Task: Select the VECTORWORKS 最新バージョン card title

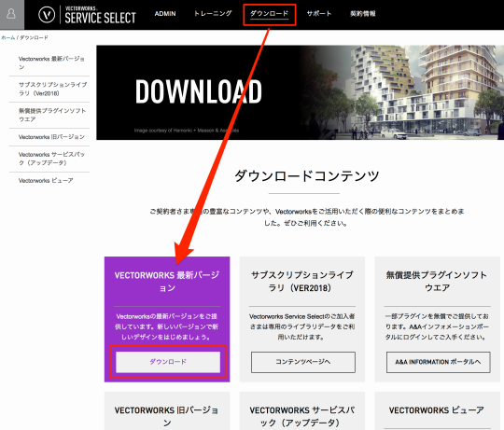Action: click(x=167, y=282)
